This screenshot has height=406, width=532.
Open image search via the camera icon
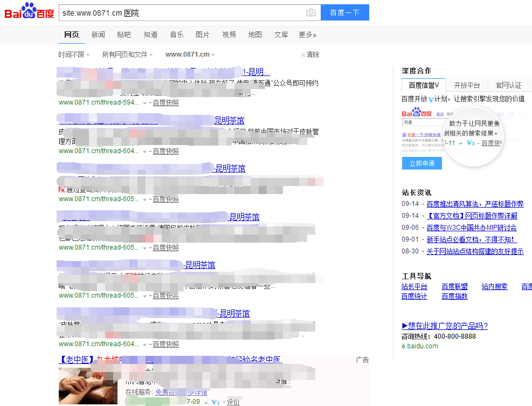(310, 12)
